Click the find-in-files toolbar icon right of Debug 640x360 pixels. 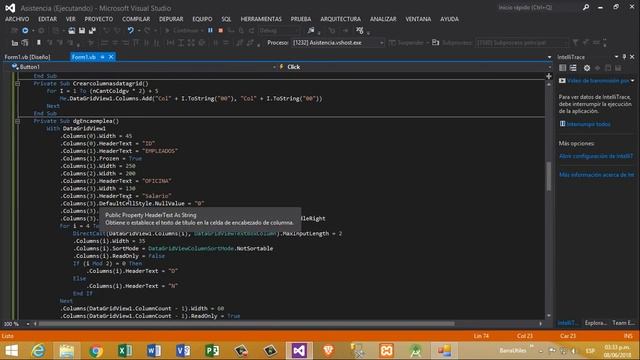[311, 31]
